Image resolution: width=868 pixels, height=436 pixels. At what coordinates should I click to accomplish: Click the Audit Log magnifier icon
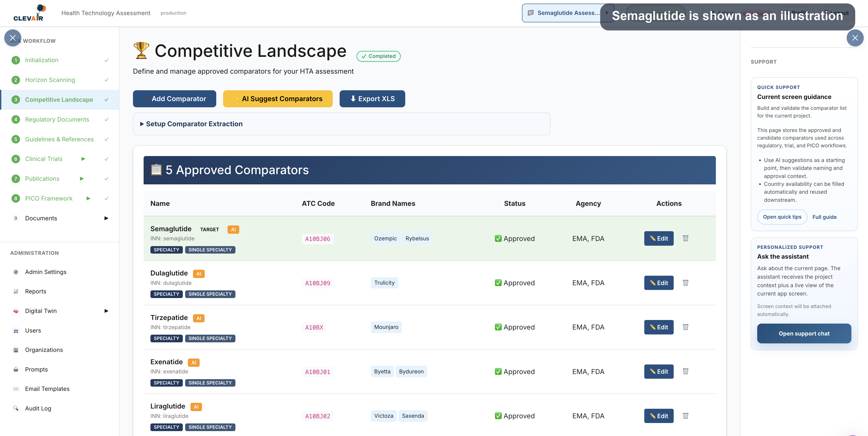click(16, 408)
